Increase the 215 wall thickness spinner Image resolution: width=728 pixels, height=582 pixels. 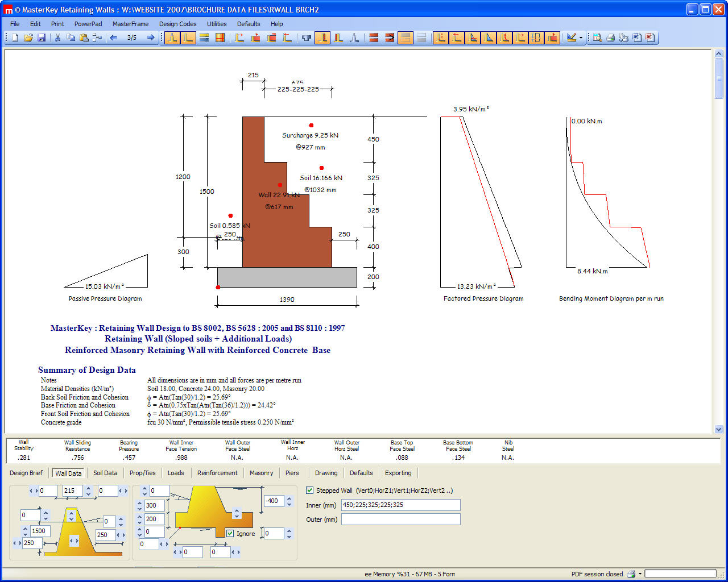click(x=88, y=488)
